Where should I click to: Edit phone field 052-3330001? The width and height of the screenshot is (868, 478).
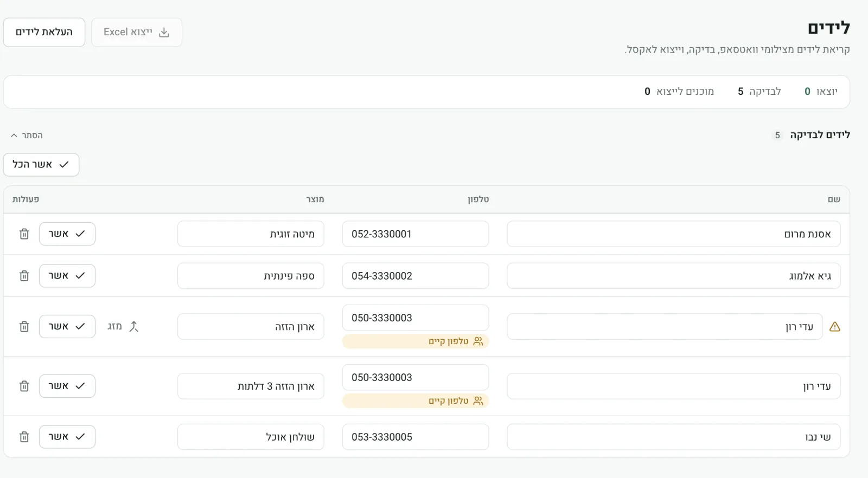pyautogui.click(x=416, y=234)
